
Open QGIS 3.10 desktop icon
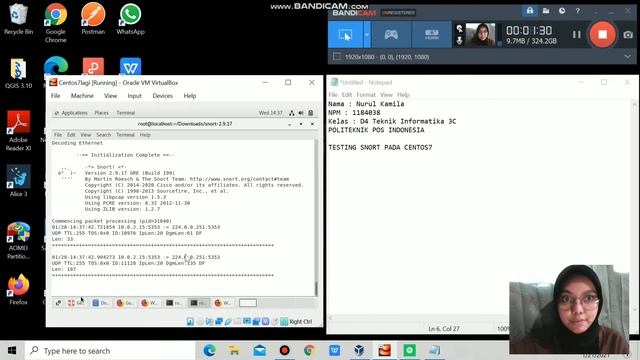click(18, 73)
